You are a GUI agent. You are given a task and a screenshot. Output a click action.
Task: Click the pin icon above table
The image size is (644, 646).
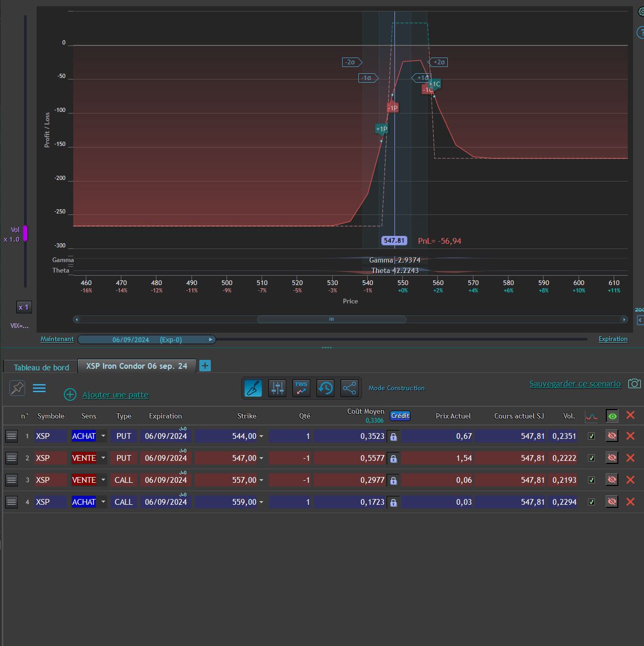pos(17,388)
